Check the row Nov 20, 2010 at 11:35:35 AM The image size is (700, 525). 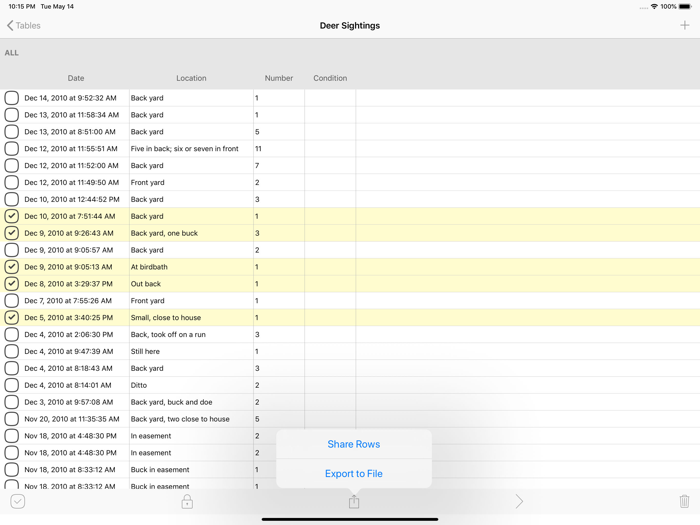click(x=12, y=419)
